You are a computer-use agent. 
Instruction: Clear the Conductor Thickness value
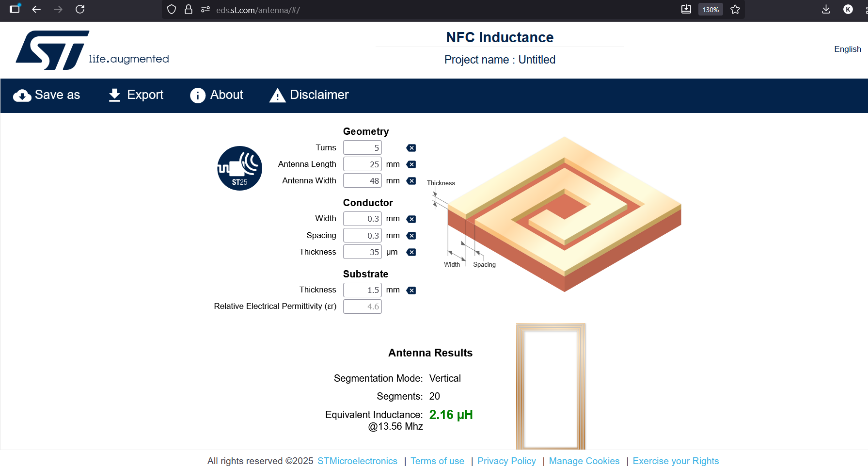[411, 252]
